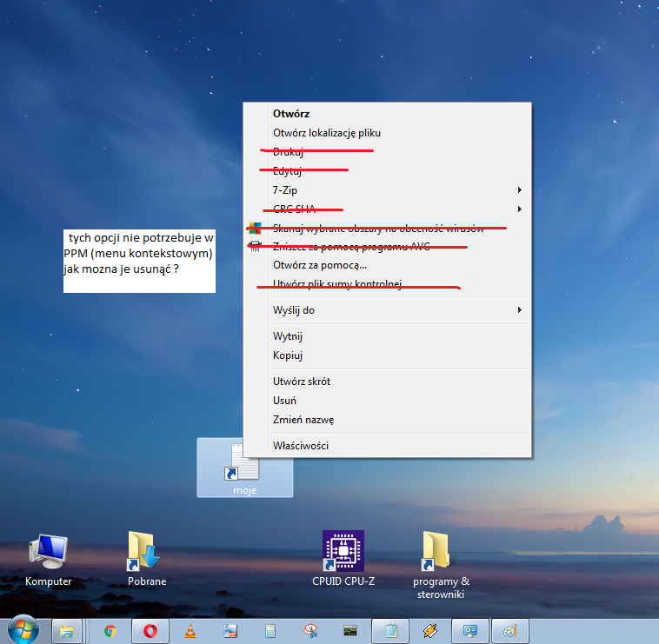Open the Calculator taskbar icon
The height and width of the screenshot is (644, 659).
point(270,631)
